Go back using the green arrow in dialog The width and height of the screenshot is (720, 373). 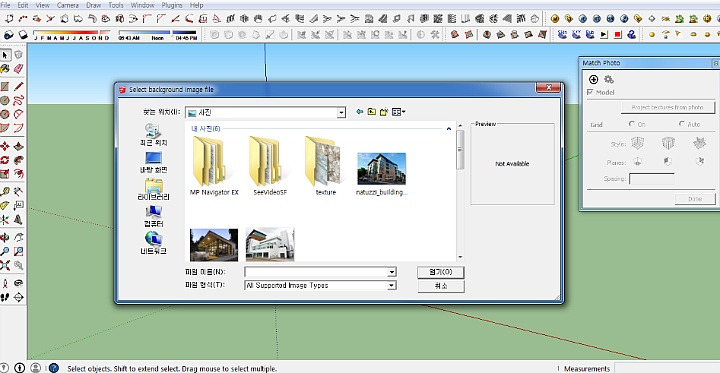point(360,112)
